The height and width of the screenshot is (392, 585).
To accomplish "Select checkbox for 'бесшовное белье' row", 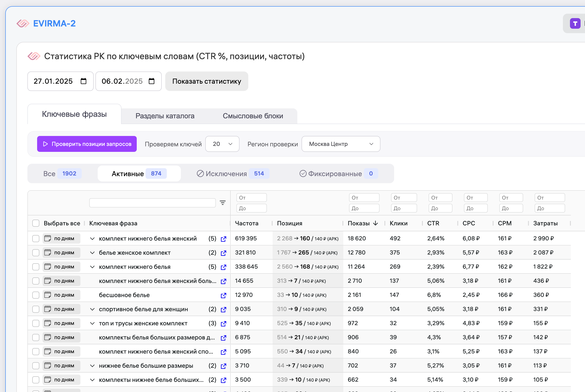I will pos(36,295).
